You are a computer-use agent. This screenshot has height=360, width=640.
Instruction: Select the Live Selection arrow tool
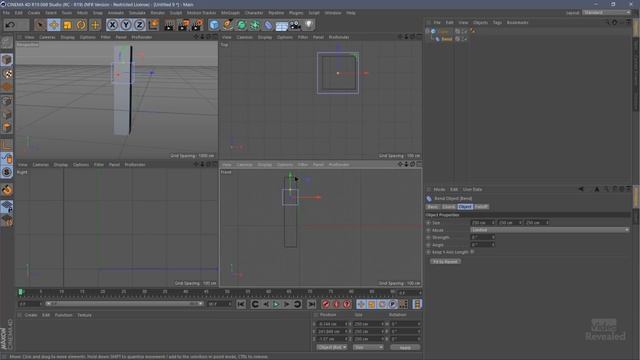pos(40,25)
